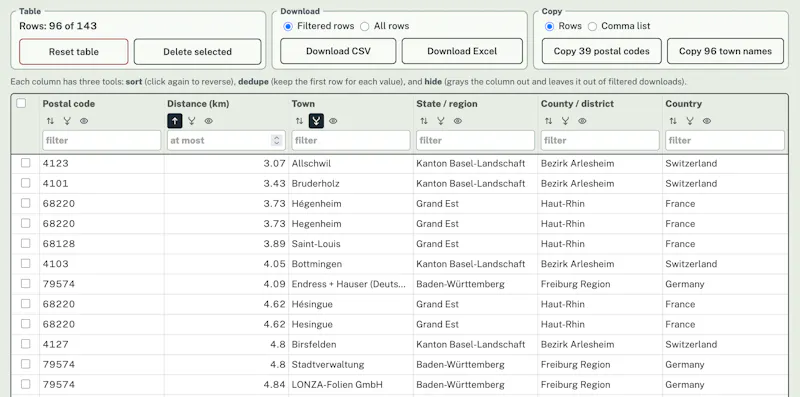Dedupe the Distance (km) column

coord(191,121)
